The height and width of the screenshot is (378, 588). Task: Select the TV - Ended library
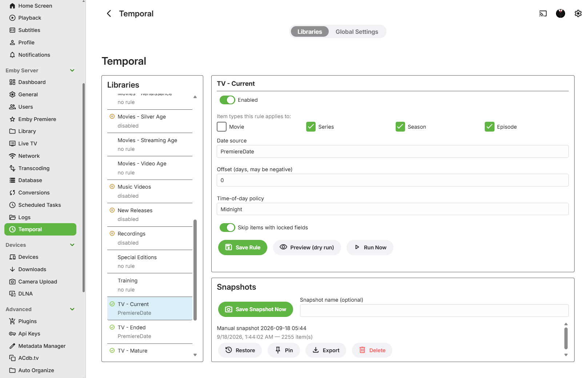(150, 332)
